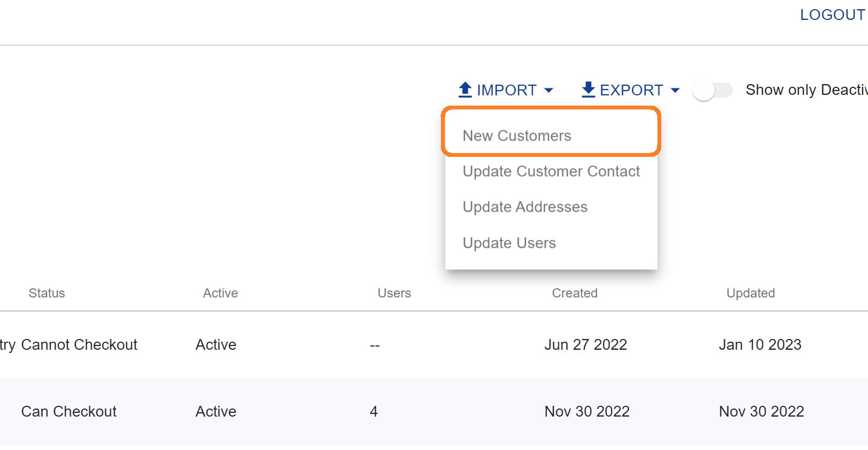Image resolution: width=868 pixels, height=450 pixels.
Task: Click the Export download arrow icon
Action: coord(589,89)
